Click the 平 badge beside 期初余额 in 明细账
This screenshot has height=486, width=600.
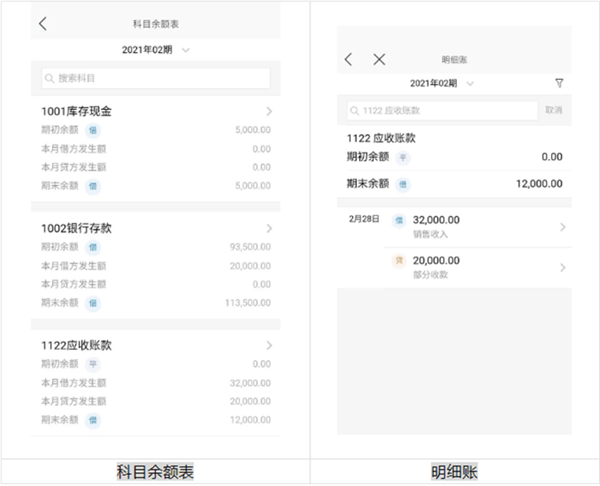(403, 158)
